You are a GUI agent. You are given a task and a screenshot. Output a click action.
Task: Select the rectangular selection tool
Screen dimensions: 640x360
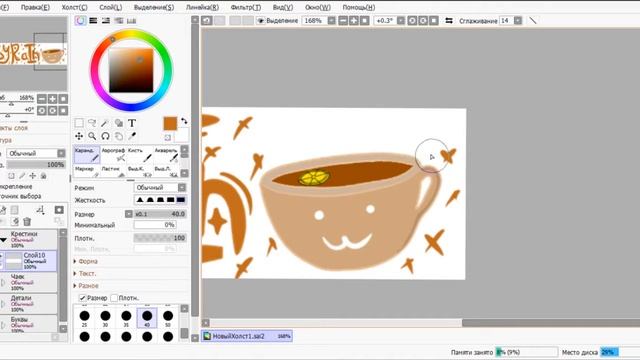click(79, 123)
